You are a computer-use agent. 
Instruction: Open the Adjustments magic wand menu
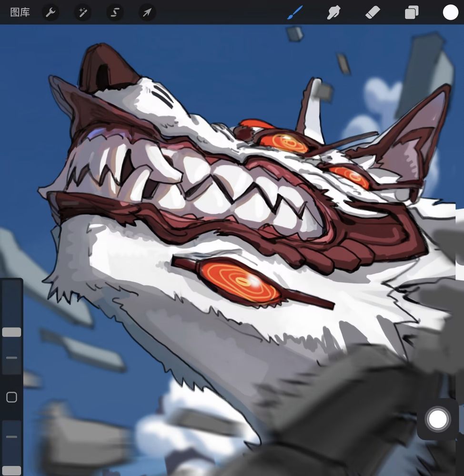point(82,12)
